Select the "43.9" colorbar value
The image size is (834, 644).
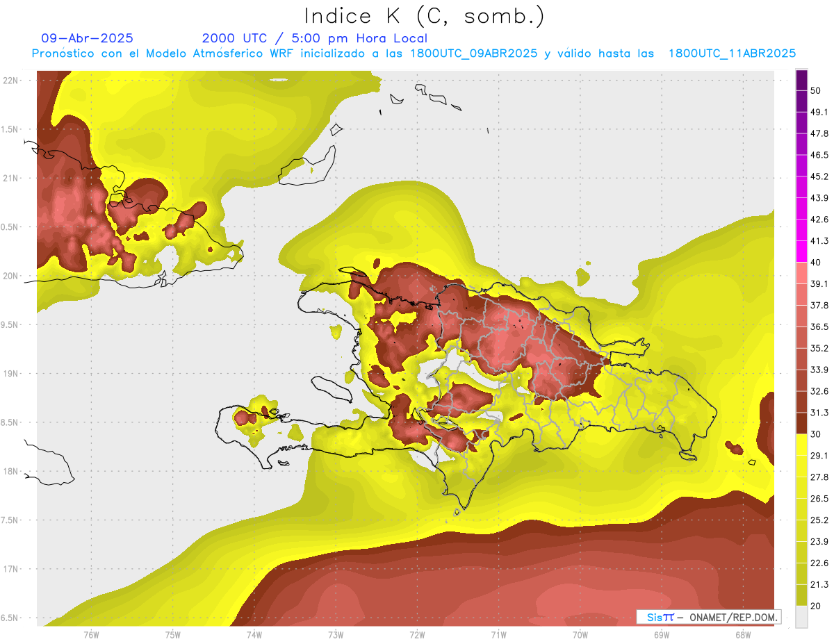coord(819,198)
